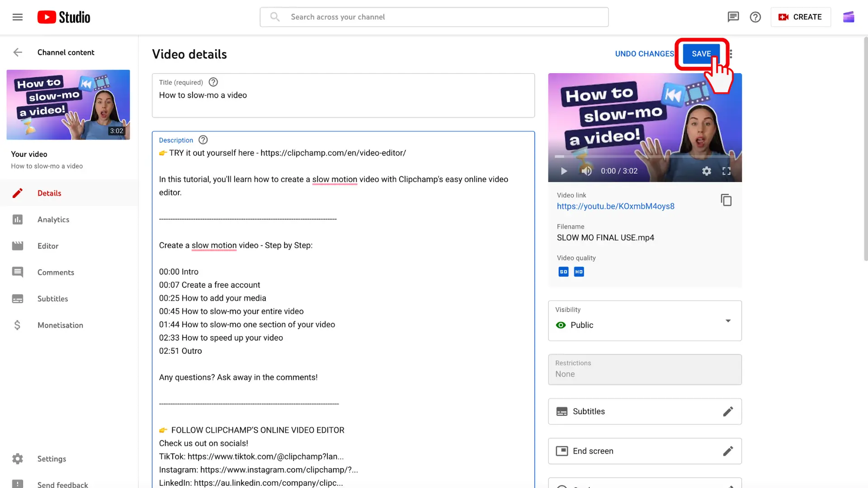Expand the Visibility dropdown menu

click(x=727, y=320)
